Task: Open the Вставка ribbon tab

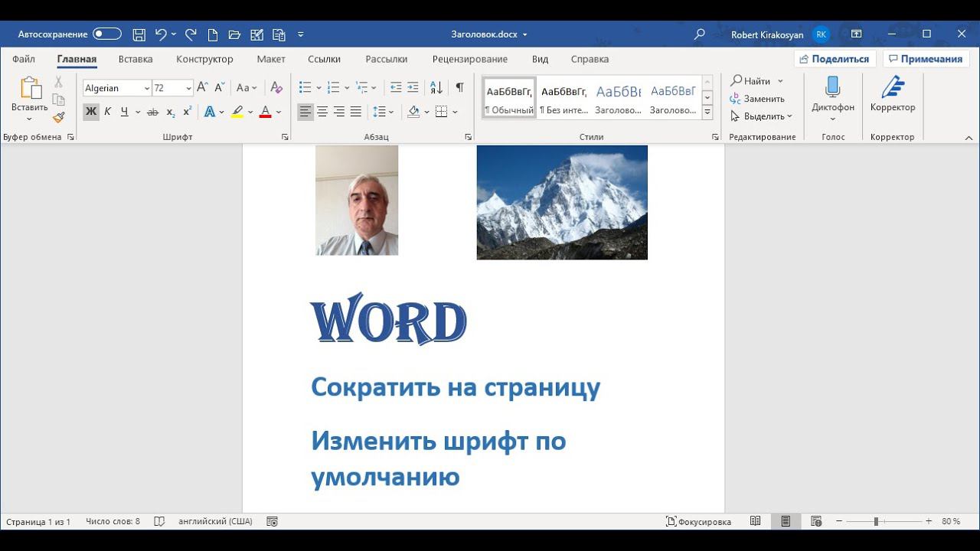Action: 136,59
